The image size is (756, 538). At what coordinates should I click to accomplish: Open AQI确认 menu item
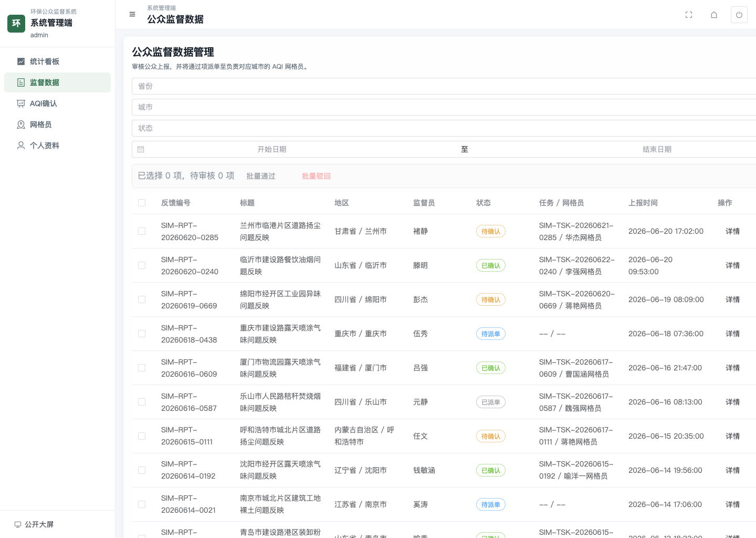pos(57,104)
